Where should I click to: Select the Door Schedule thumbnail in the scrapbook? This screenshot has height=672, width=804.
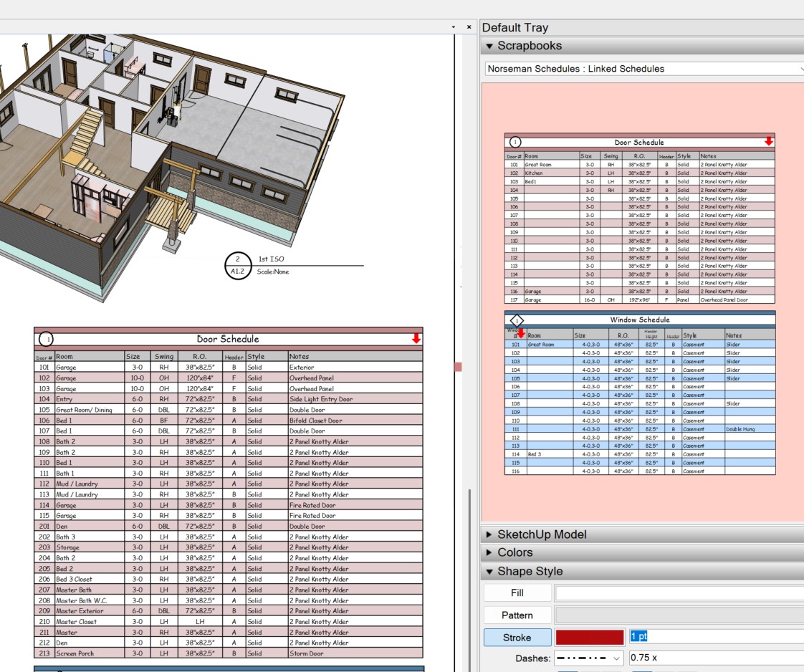tap(639, 219)
